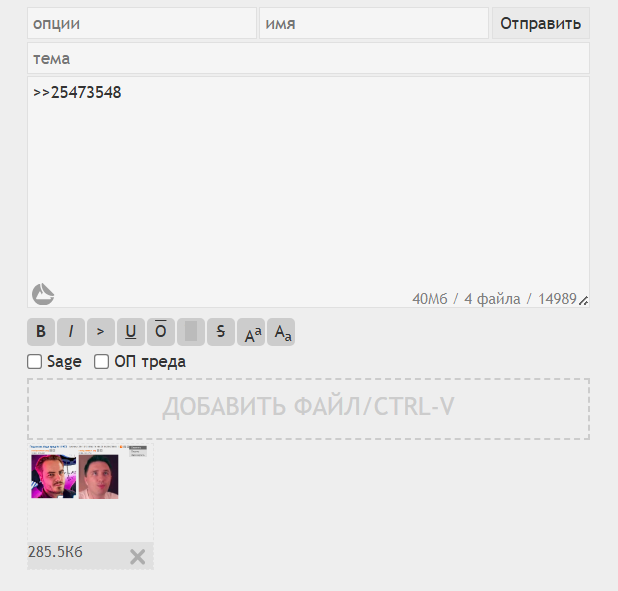This screenshot has height=591, width=618.
Task: Click the Отправить submit button
Action: click(x=540, y=23)
